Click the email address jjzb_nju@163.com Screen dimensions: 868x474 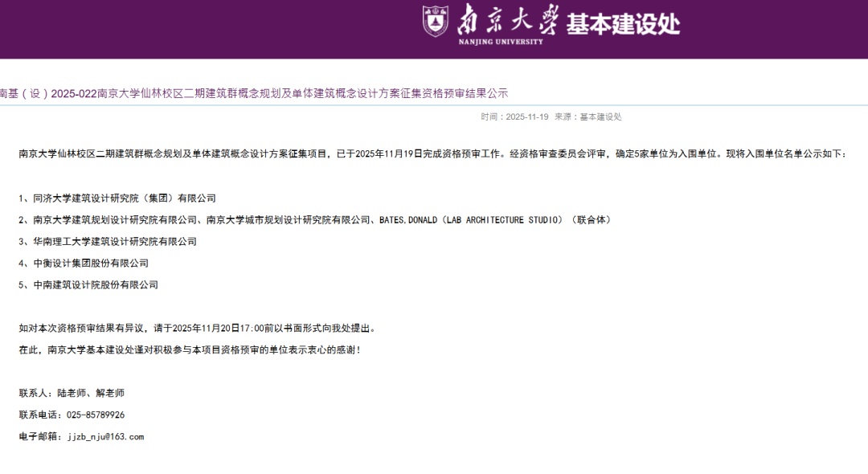(106, 436)
